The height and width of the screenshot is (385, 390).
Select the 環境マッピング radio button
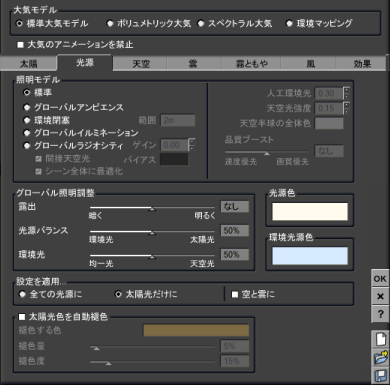289,23
